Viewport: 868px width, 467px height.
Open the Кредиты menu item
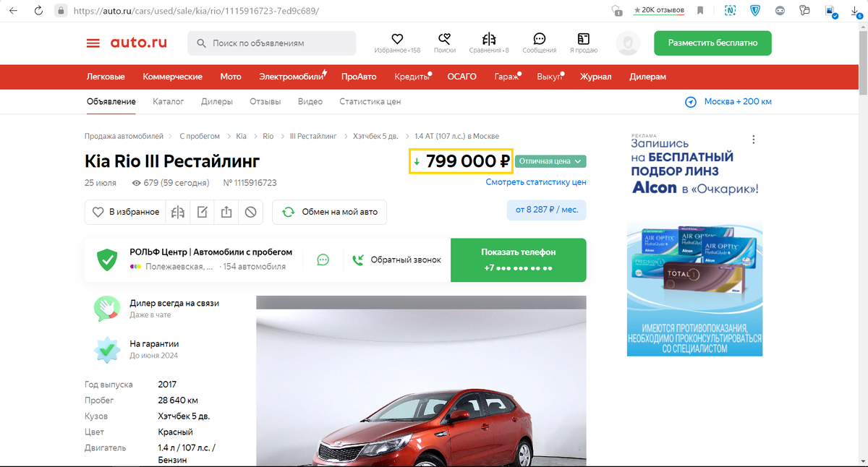point(412,77)
